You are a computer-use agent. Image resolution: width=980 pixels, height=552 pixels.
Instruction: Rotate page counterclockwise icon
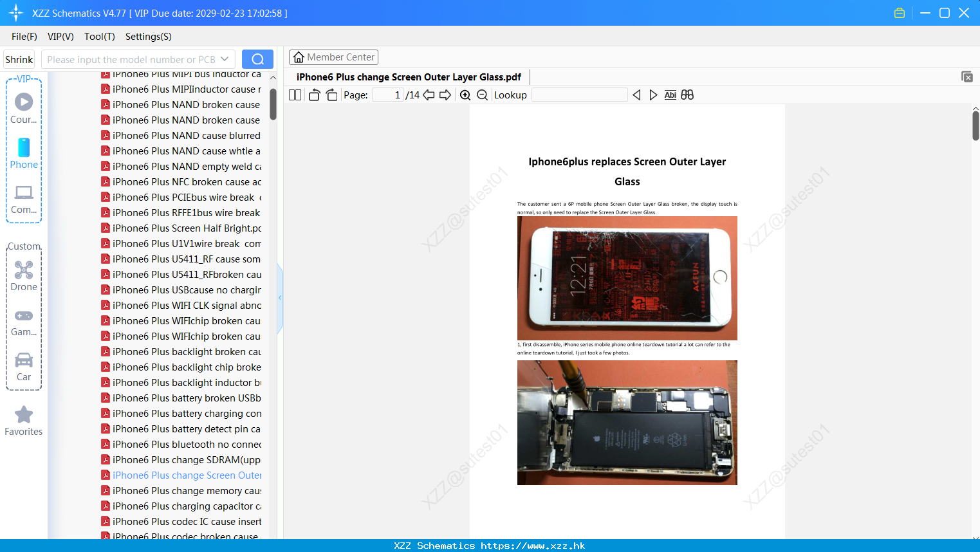[x=314, y=95]
